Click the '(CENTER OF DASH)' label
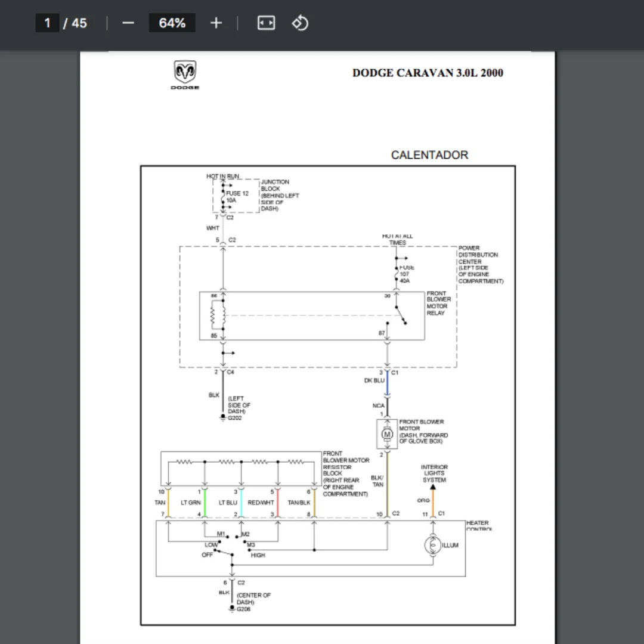The width and height of the screenshot is (644, 644). pos(253,599)
